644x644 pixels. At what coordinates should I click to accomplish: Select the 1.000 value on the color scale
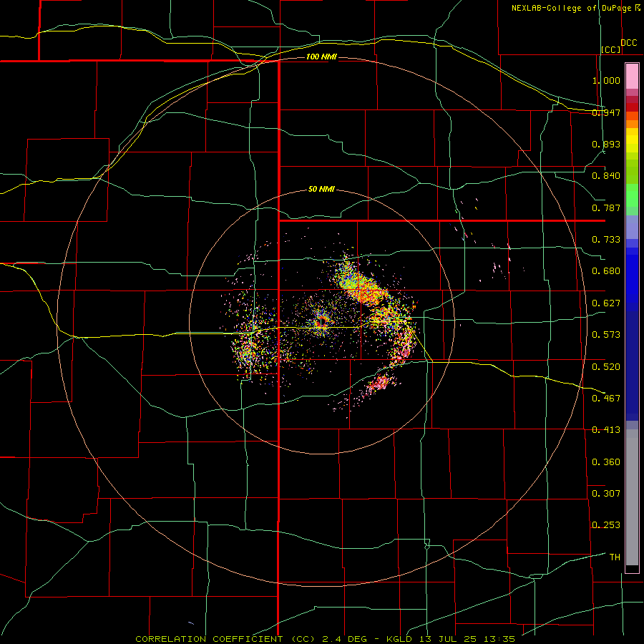point(606,80)
